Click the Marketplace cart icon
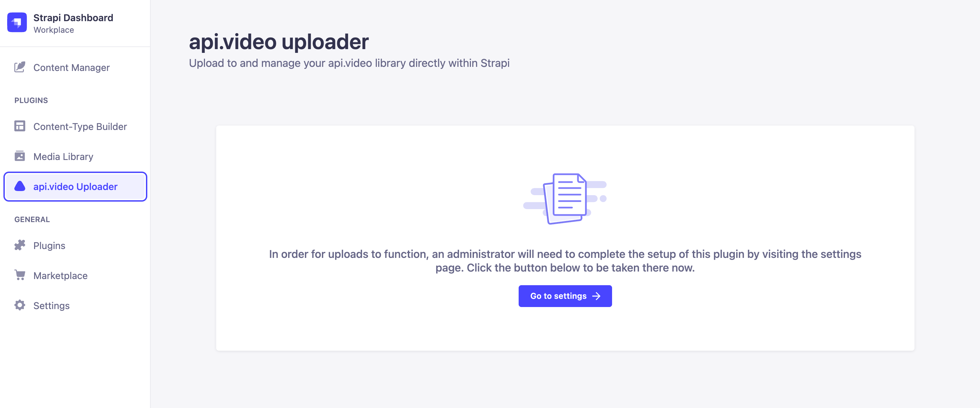This screenshot has height=408, width=980. 20,276
